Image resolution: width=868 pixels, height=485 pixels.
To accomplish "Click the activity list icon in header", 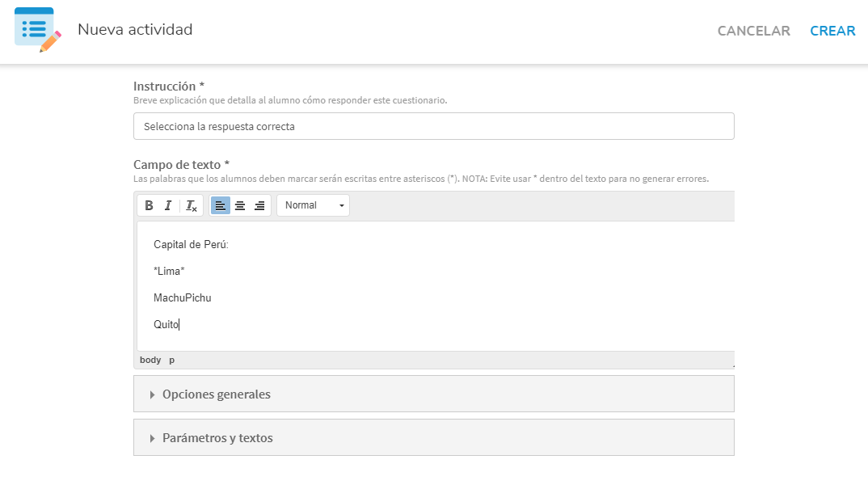I will click(x=37, y=30).
